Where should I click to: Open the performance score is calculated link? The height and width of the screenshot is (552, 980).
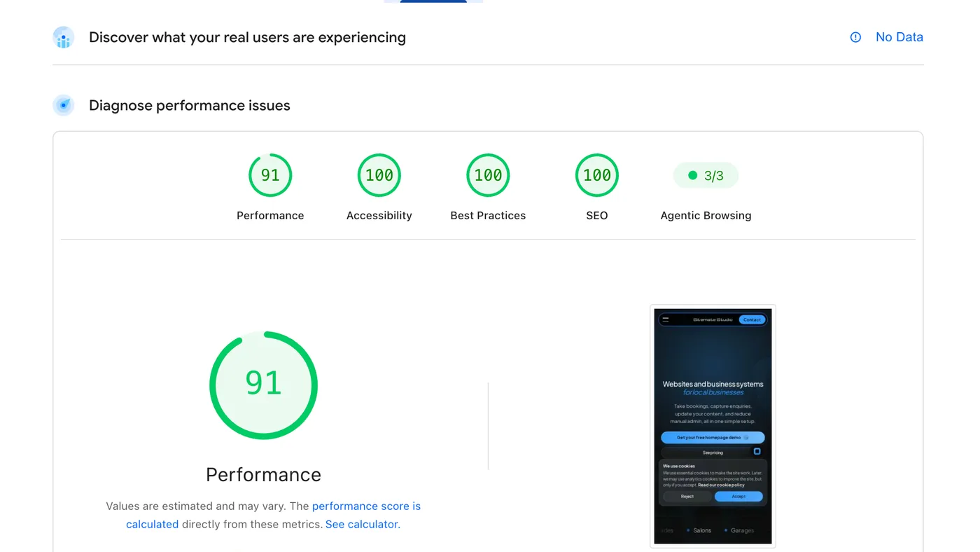coord(274,515)
